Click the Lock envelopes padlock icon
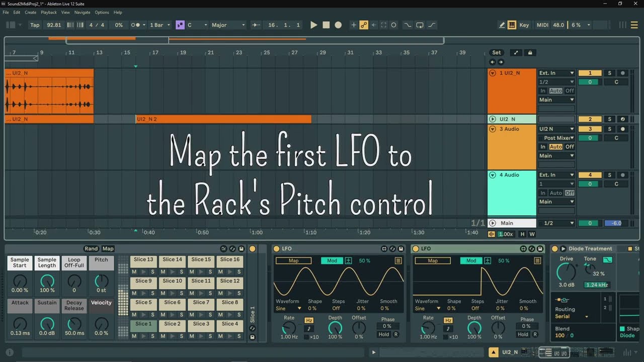 530,52
